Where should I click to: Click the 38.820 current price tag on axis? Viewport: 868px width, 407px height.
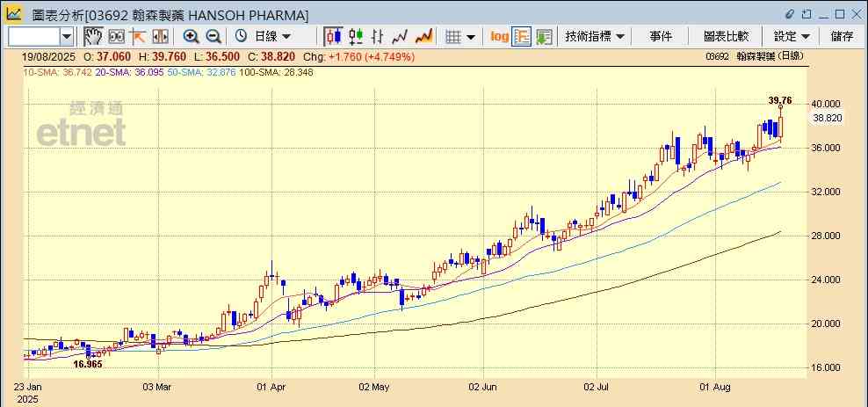[x=828, y=118]
